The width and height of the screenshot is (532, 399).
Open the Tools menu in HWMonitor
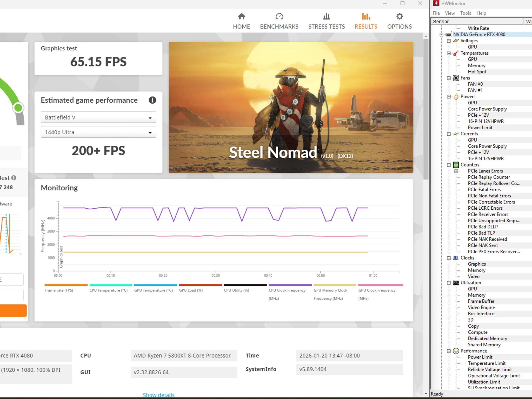pyautogui.click(x=465, y=13)
